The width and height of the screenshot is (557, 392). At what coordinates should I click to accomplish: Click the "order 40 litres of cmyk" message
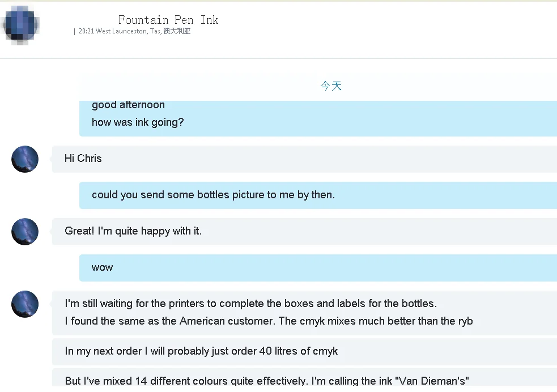[201, 351]
